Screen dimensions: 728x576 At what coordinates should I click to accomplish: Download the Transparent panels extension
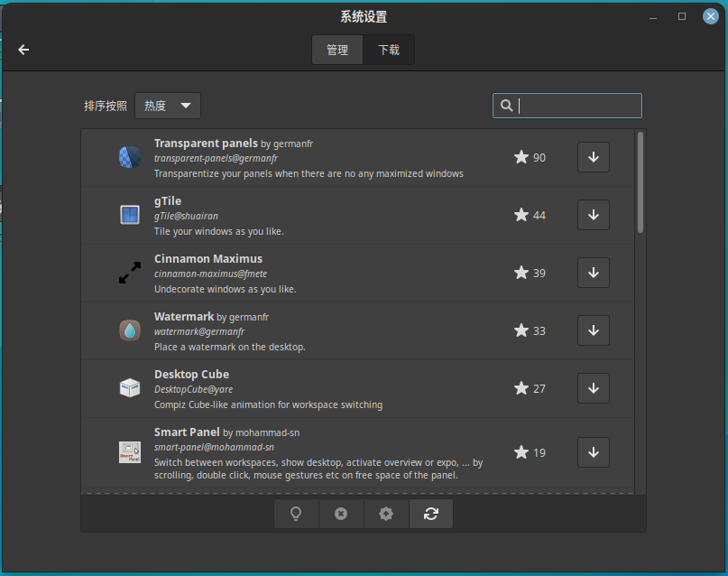593,157
